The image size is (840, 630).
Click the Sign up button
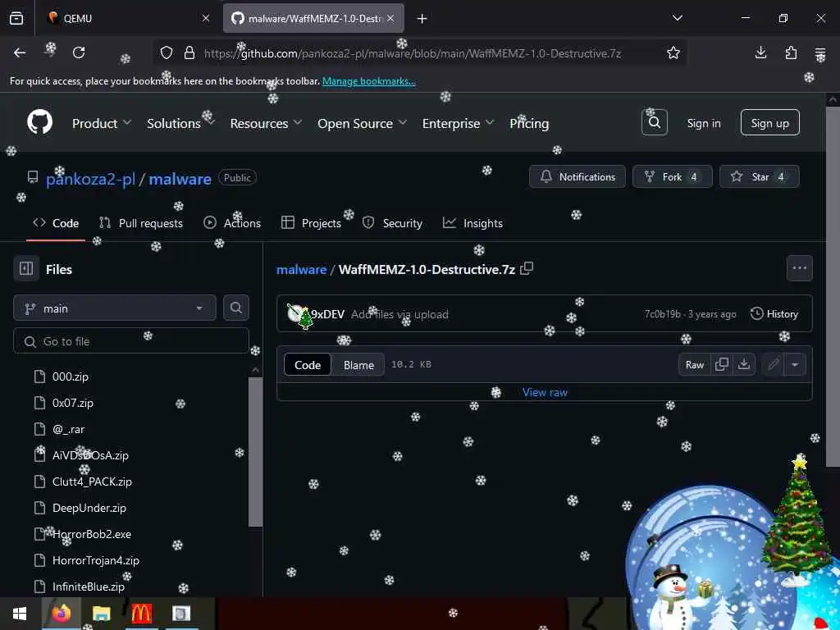(769, 123)
